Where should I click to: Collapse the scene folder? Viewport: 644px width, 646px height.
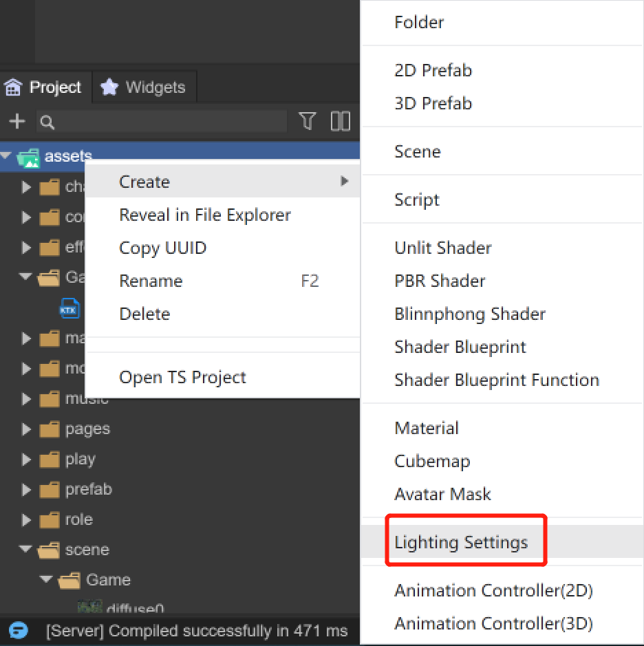[26, 550]
